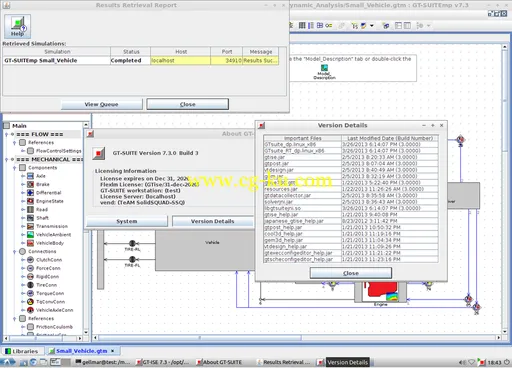Select the GT-SUITEmp Small_Vehicle simulation row
This screenshot has height=368, width=512.
coord(140,60)
